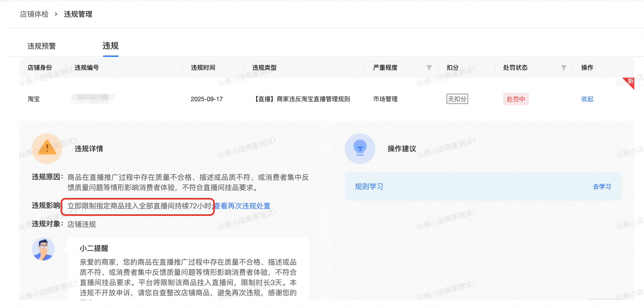Click the 无扣分 tag

(457, 99)
